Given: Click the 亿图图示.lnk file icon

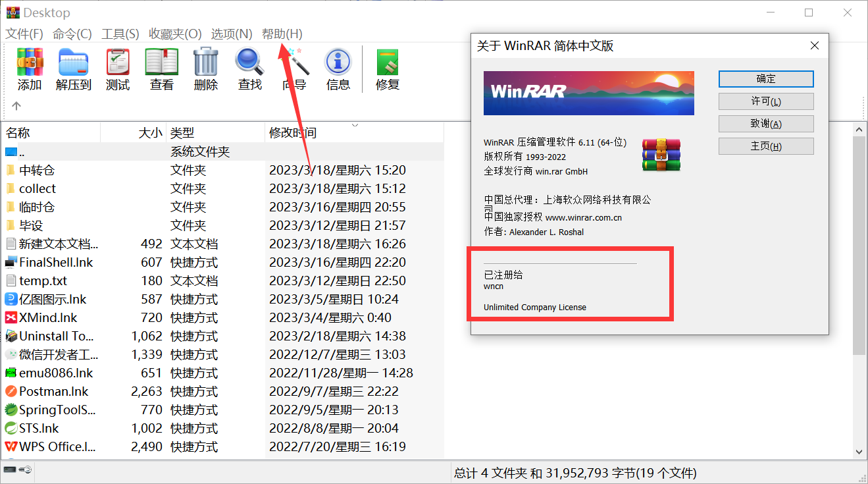Looking at the screenshot, I should [x=11, y=299].
